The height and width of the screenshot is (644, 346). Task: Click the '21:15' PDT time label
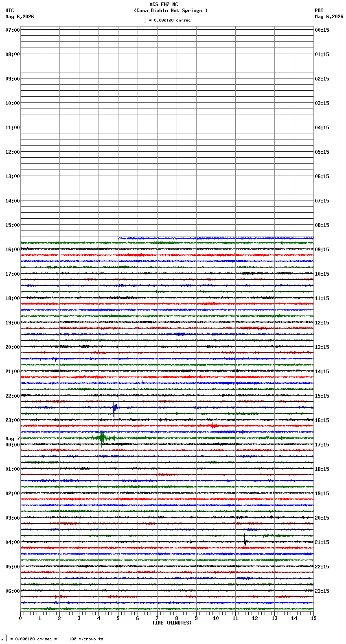(322, 542)
